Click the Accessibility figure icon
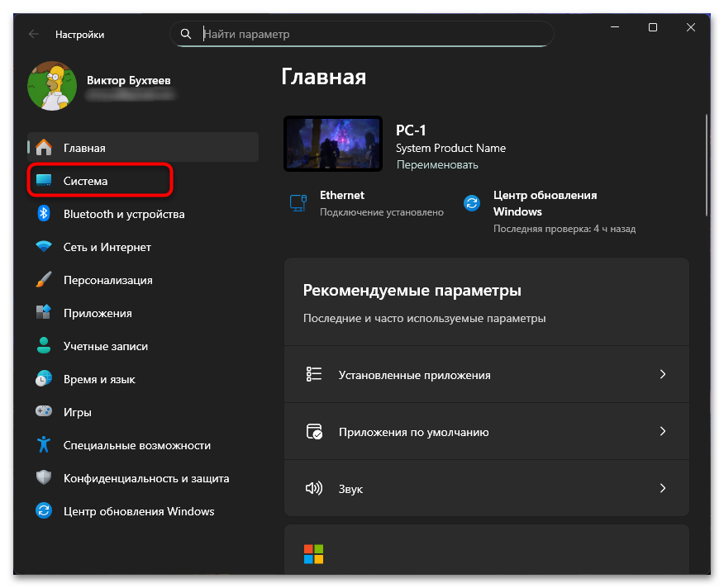The width and height of the screenshot is (724, 588). [44, 445]
